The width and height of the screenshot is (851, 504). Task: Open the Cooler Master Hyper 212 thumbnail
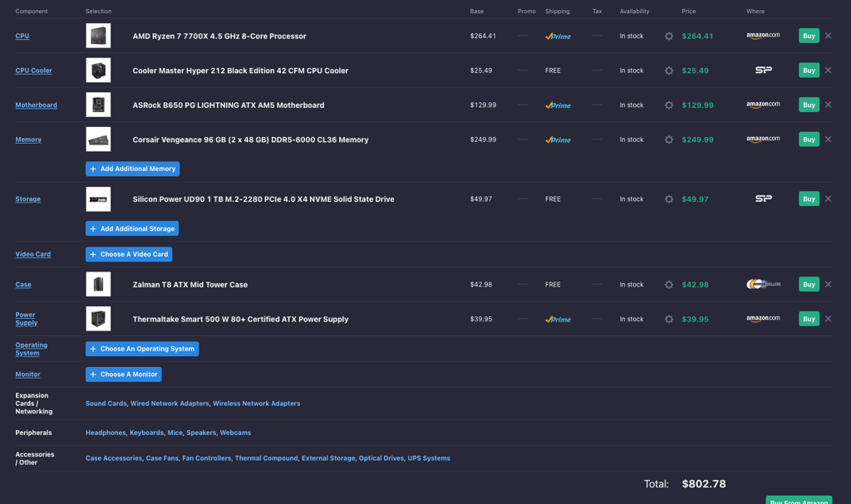[98, 70]
